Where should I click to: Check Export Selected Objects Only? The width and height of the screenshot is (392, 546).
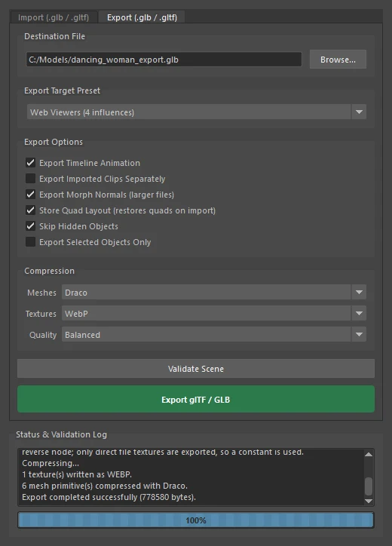coord(31,241)
